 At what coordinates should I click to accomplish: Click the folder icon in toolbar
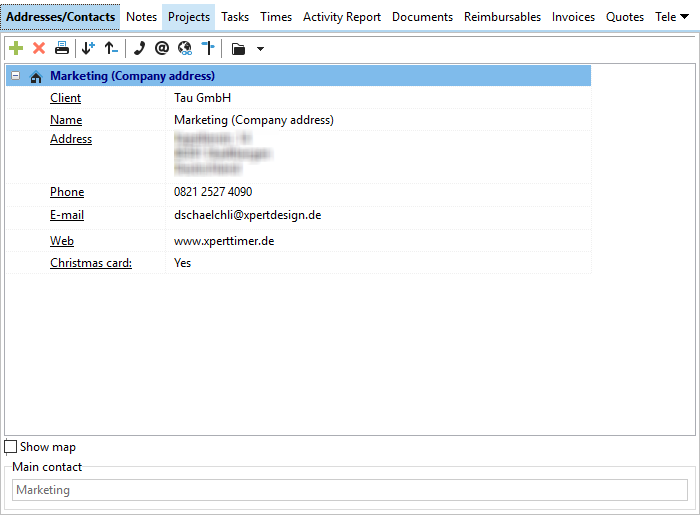tap(238, 48)
